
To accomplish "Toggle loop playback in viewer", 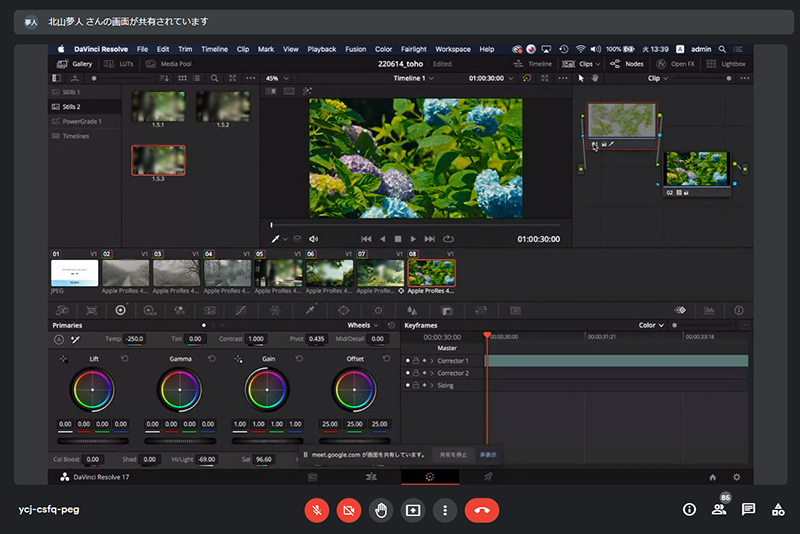I will tap(448, 239).
